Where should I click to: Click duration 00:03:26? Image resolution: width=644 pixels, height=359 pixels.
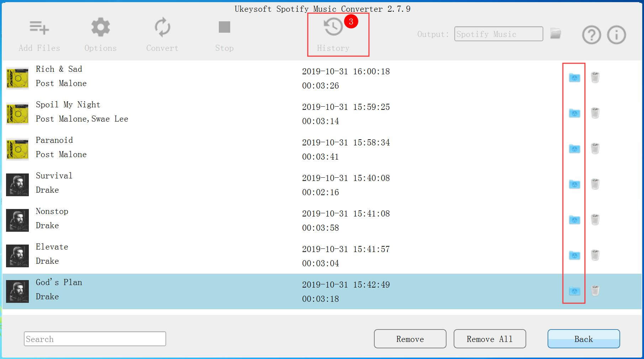[321, 86]
